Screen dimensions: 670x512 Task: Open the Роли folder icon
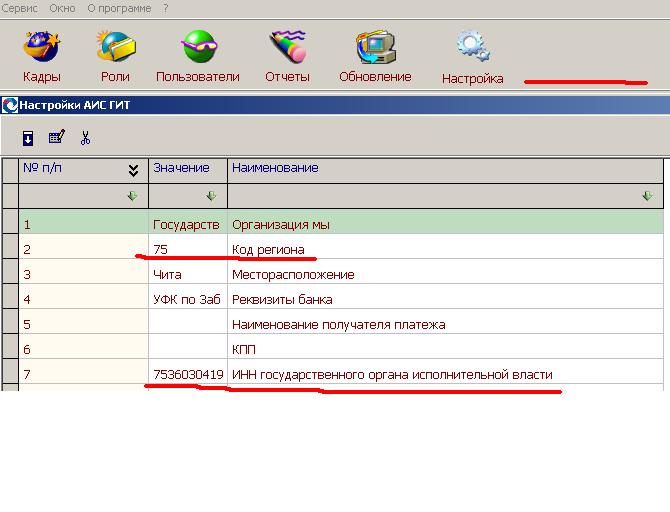click(x=115, y=47)
